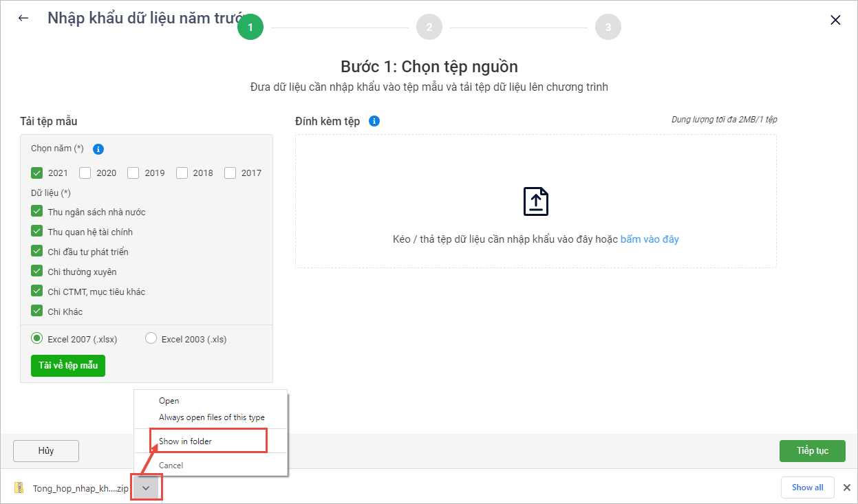Screen dimensions: 858x504
Task: Check the 2019 year checkbox
Action: [x=133, y=173]
